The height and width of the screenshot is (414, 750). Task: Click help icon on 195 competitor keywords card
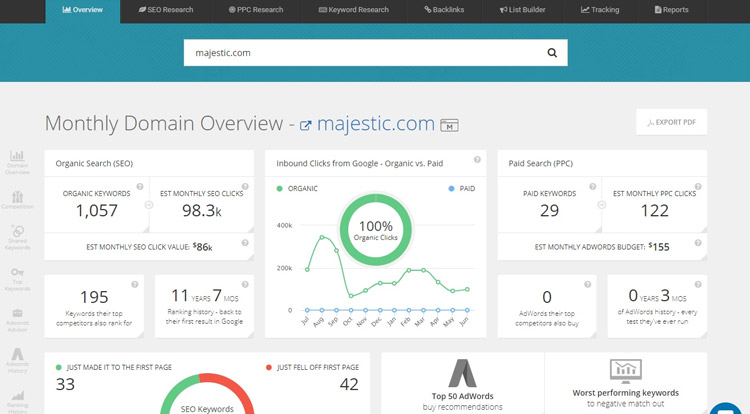[135, 284]
